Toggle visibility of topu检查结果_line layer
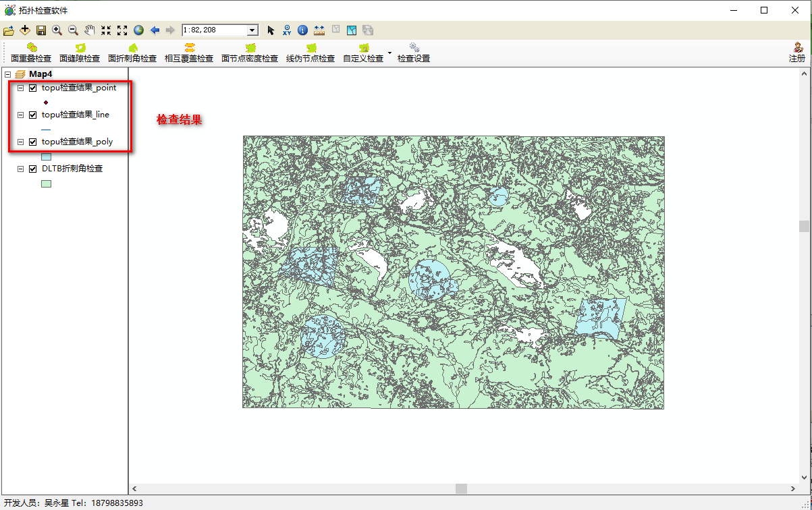This screenshot has width=812, height=510. pyautogui.click(x=32, y=115)
